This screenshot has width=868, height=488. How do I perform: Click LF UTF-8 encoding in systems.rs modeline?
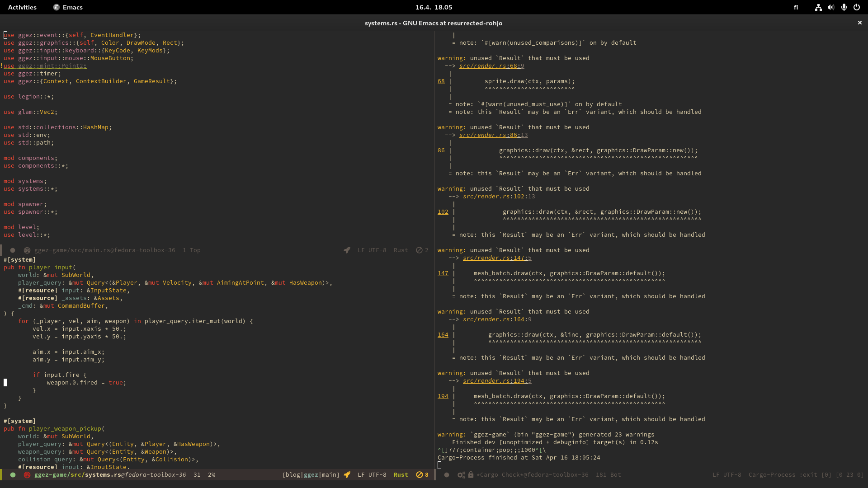click(x=372, y=475)
